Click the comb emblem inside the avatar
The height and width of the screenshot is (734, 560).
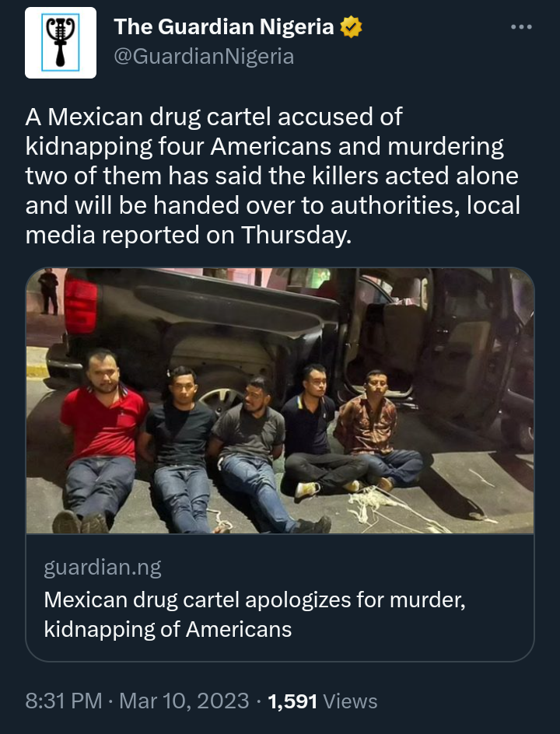pos(61,43)
